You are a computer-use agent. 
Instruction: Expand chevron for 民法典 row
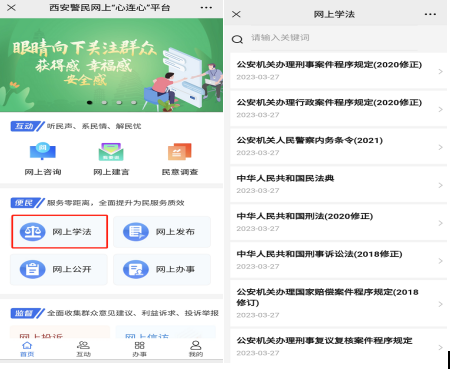tap(440, 185)
